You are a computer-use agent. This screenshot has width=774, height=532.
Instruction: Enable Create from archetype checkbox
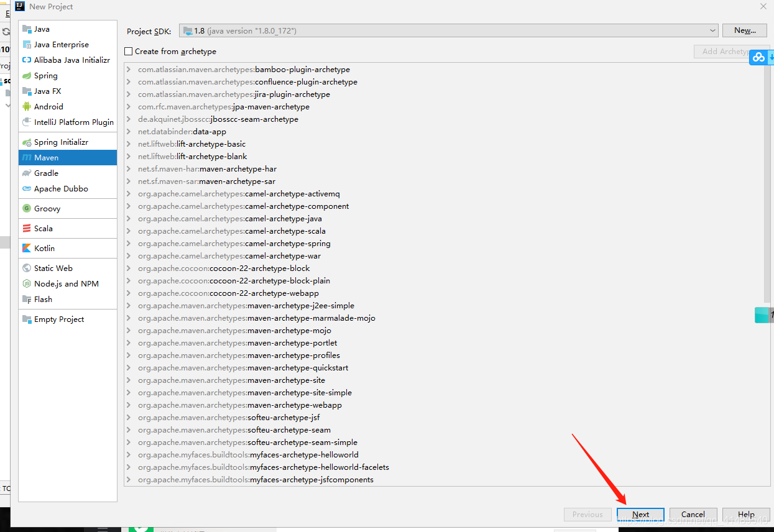point(129,52)
